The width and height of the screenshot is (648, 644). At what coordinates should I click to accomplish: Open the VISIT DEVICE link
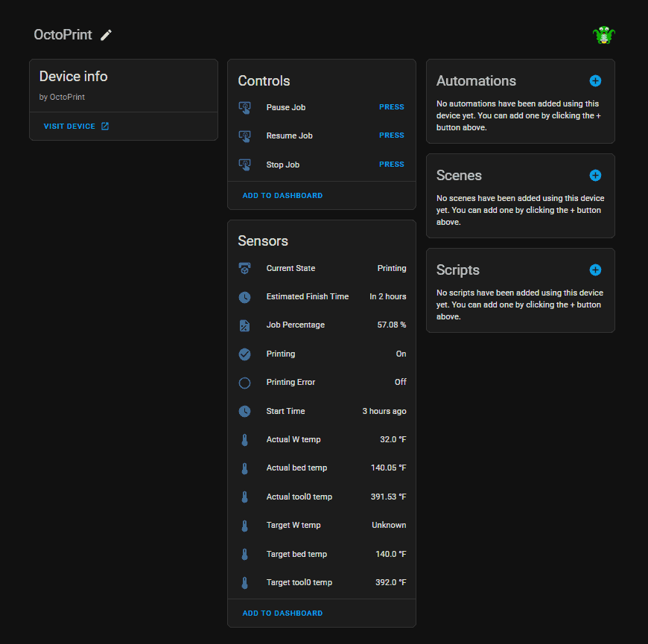(x=76, y=126)
